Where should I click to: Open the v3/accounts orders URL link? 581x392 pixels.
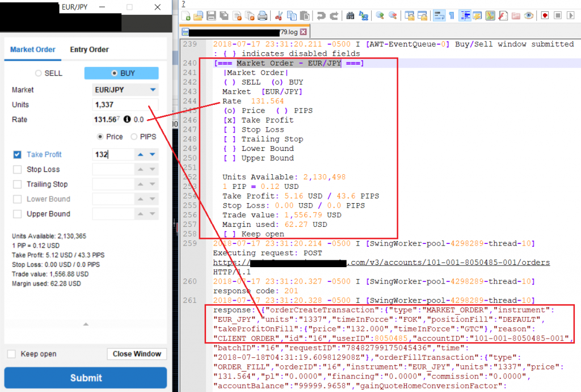click(x=381, y=262)
